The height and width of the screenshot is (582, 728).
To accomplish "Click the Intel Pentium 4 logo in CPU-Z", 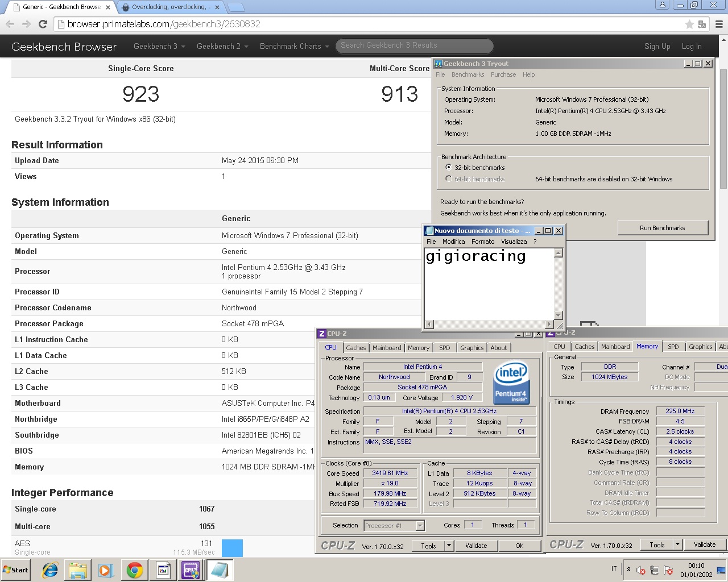I will [511, 384].
